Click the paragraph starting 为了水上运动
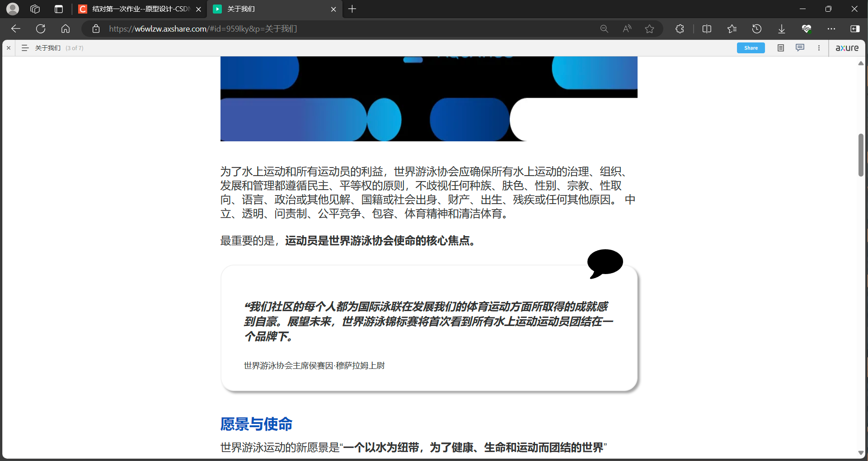The height and width of the screenshot is (461, 868). pyautogui.click(x=428, y=192)
